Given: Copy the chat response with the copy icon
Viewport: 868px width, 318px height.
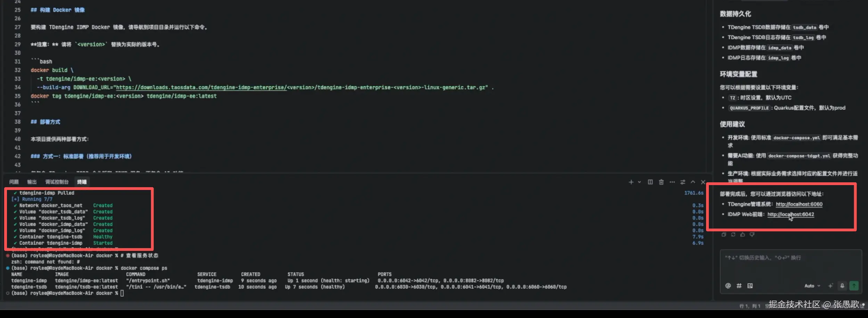Looking at the screenshot, I should coord(724,234).
